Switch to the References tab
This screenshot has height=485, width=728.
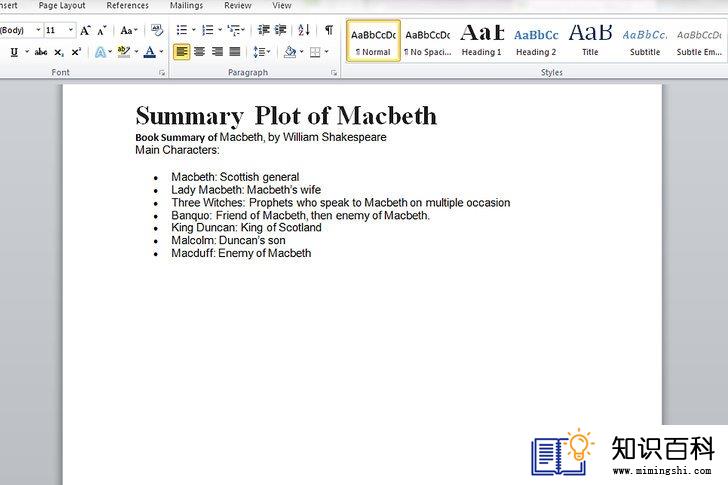click(128, 6)
